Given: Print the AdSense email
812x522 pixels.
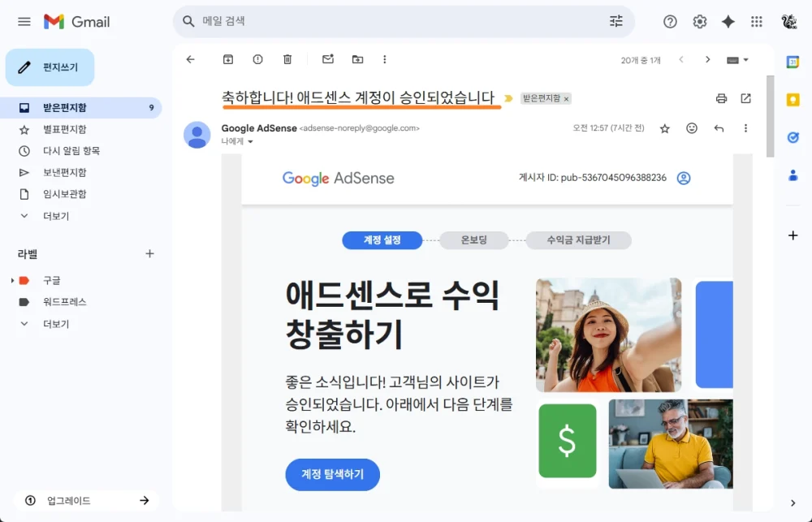Looking at the screenshot, I should click(x=721, y=98).
